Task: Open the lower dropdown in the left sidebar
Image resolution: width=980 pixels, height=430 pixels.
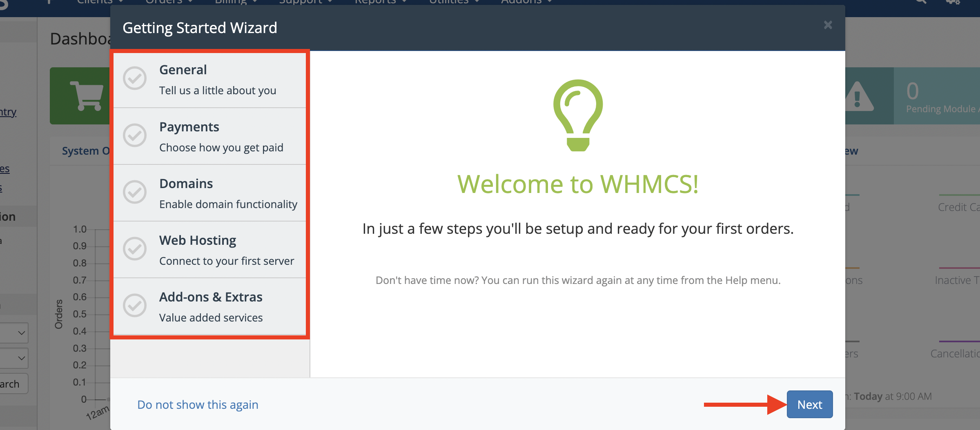Action: tap(13, 358)
